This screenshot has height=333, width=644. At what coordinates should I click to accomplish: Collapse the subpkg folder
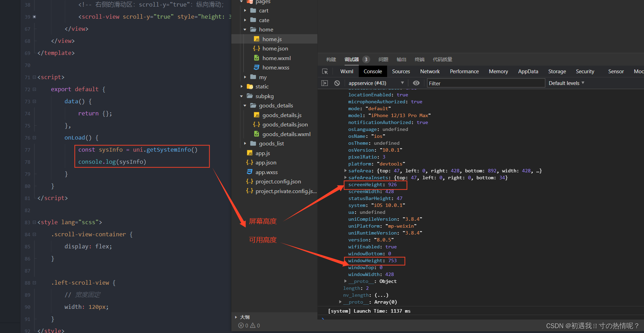[x=242, y=96]
